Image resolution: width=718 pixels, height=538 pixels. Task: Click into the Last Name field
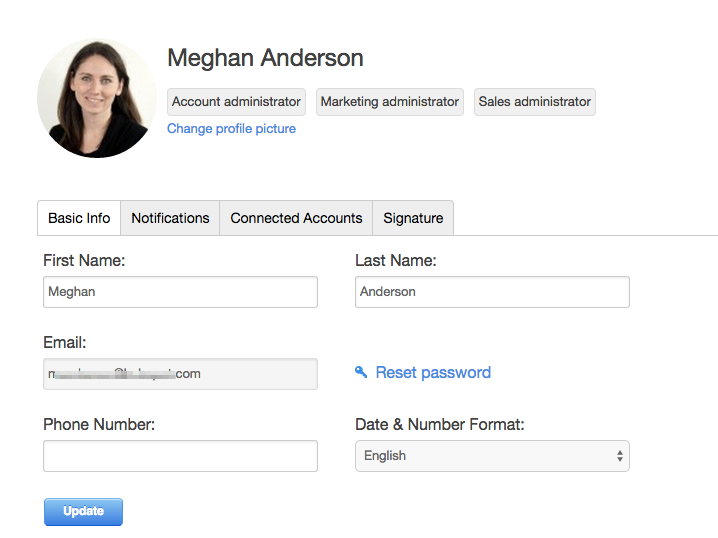coord(492,292)
